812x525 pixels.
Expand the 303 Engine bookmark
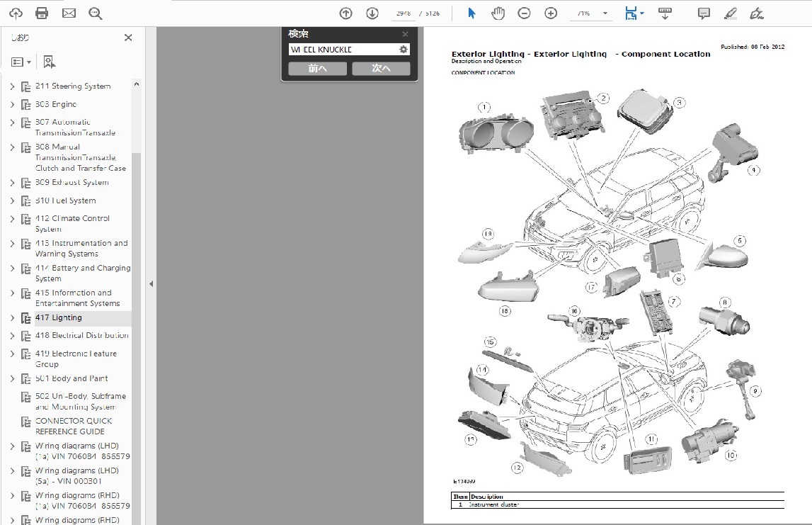[13, 105]
